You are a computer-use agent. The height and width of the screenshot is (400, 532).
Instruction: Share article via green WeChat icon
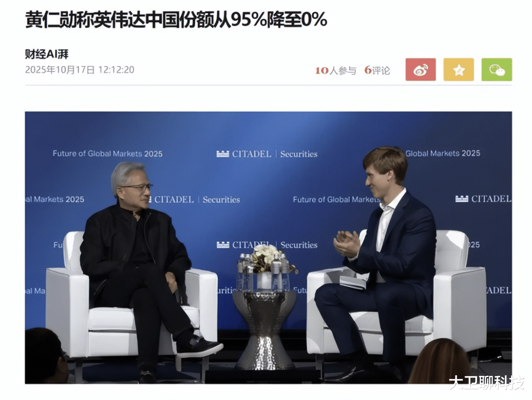497,70
